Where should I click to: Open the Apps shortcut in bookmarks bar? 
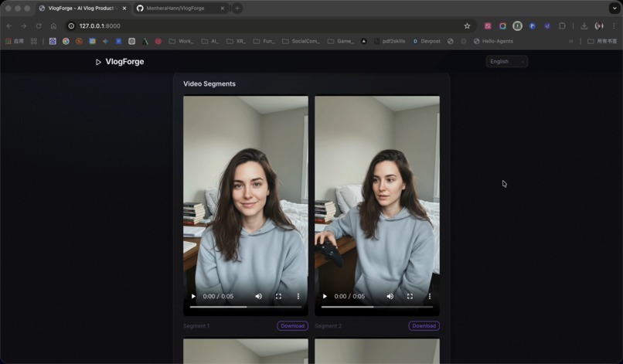coord(15,41)
